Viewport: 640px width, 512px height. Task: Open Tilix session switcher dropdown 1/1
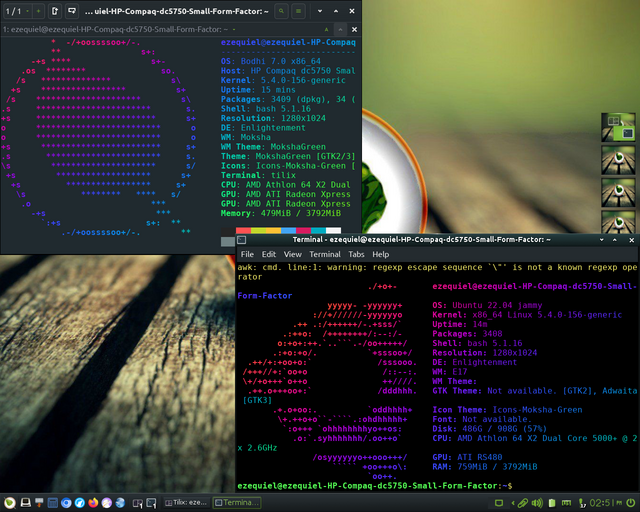(17, 11)
